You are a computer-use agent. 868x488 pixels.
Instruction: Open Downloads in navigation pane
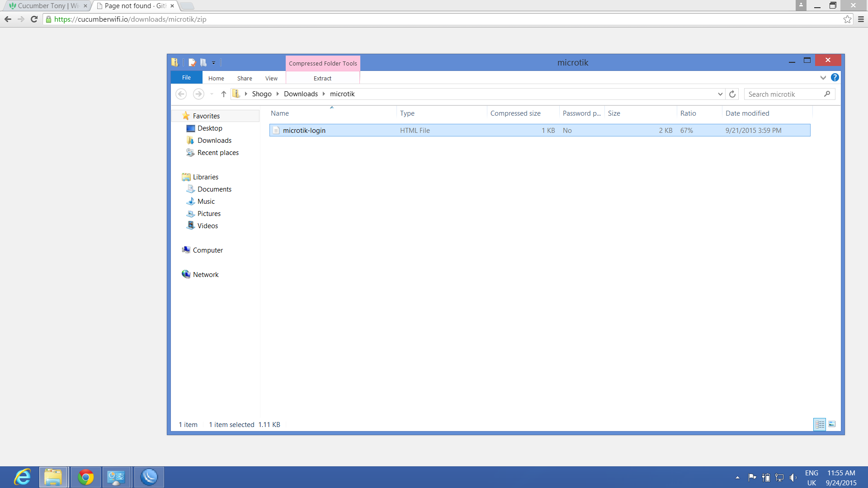click(x=214, y=141)
